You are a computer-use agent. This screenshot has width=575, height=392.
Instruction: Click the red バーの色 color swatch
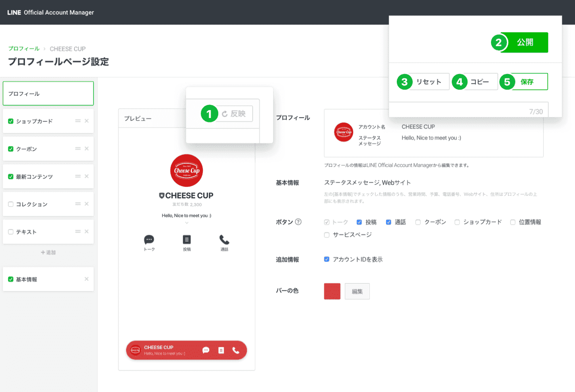point(332,291)
